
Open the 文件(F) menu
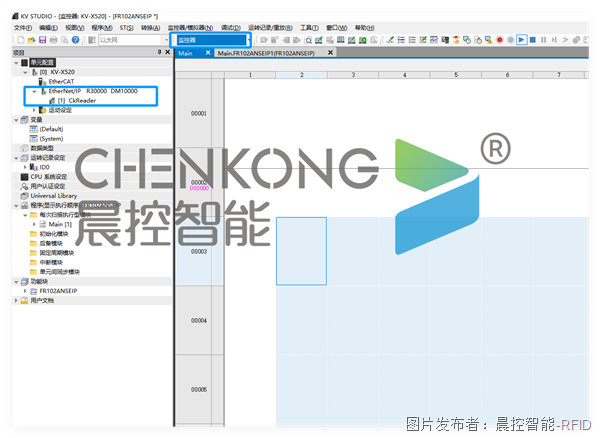coord(23,28)
